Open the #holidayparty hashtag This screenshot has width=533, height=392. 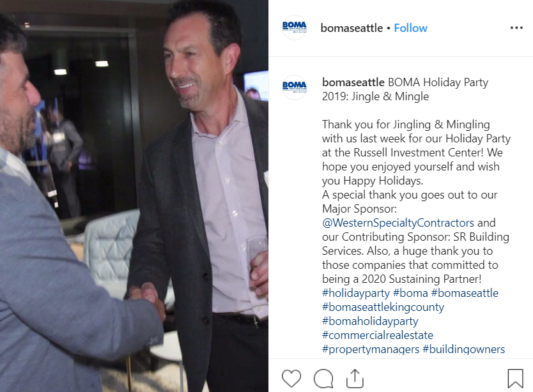[356, 293]
